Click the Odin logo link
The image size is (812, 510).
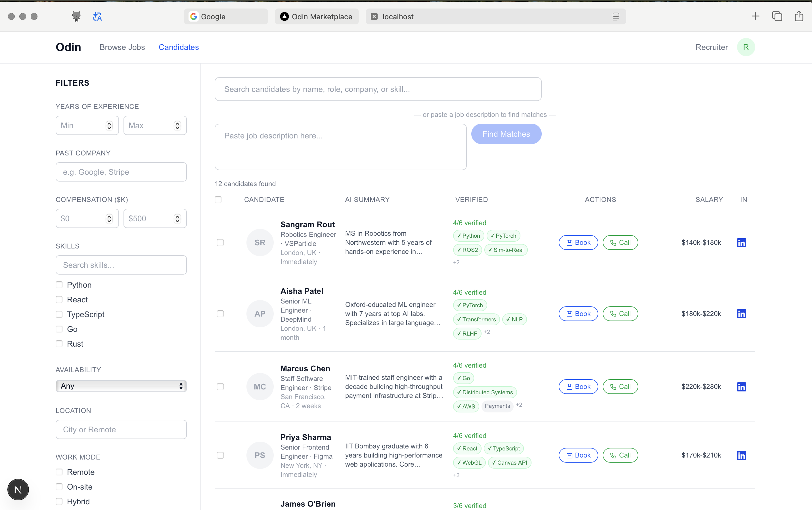point(68,47)
